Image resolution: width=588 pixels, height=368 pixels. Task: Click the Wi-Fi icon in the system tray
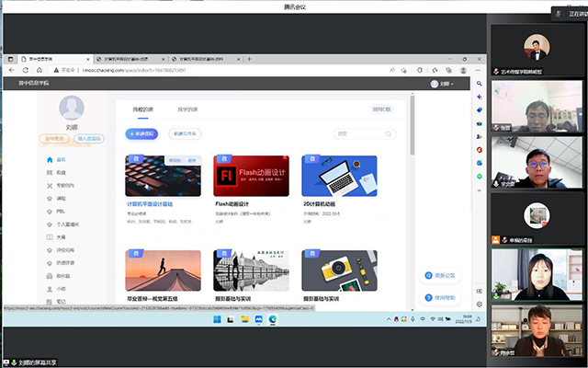(x=433, y=319)
